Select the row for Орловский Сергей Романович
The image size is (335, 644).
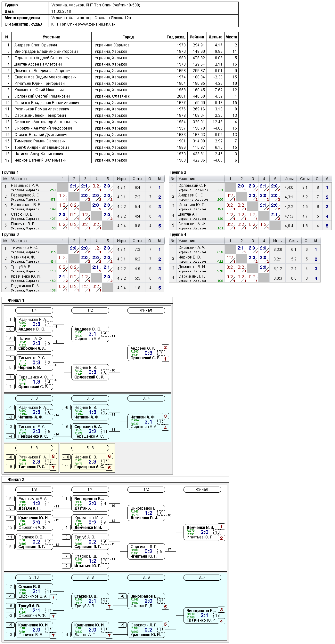click(x=120, y=96)
